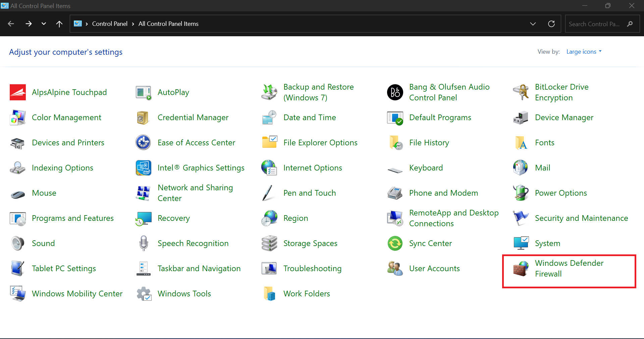This screenshot has width=644, height=339.
Task: Open Security and Maintenance link
Action: [581, 218]
